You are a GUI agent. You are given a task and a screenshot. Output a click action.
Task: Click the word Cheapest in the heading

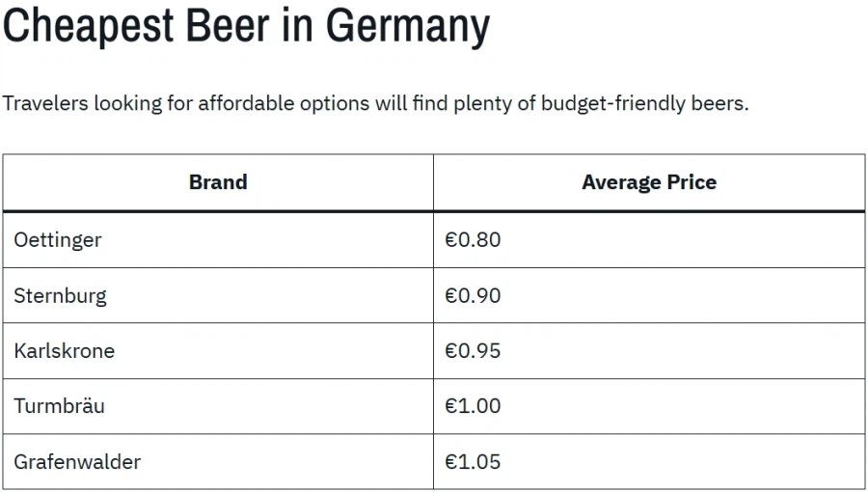[x=89, y=27]
